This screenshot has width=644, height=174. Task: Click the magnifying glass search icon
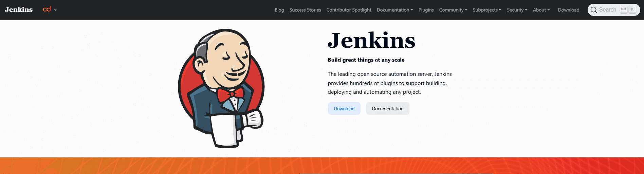594,10
